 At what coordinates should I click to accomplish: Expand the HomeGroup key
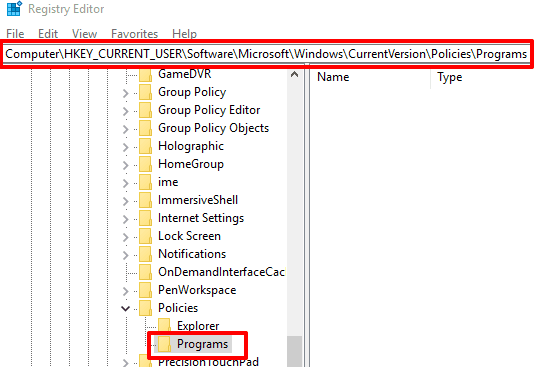(126, 165)
